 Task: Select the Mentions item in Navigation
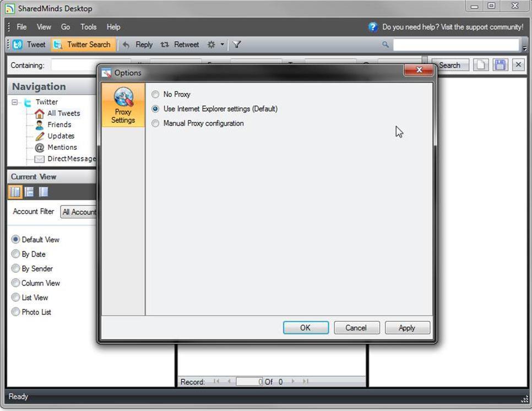[62, 147]
